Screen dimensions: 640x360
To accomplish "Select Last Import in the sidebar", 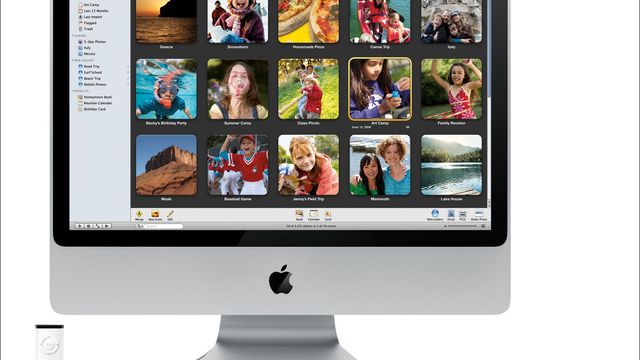I will coord(90,17).
